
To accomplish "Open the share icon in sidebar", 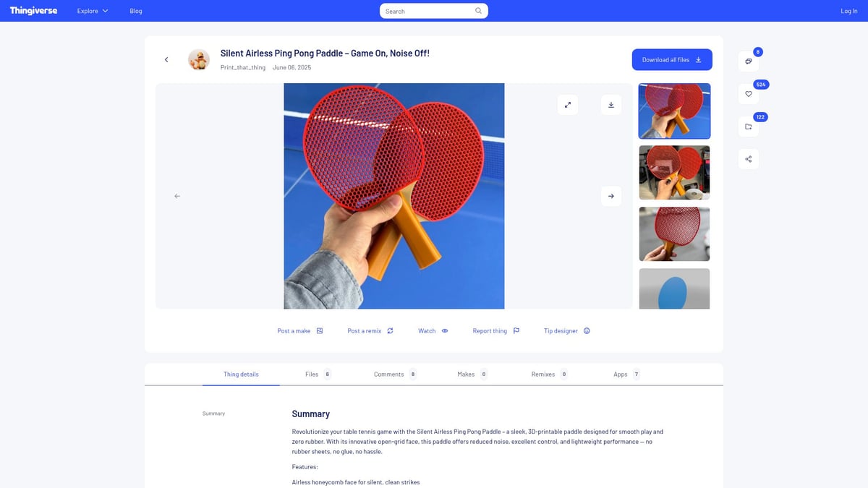I will click(748, 159).
